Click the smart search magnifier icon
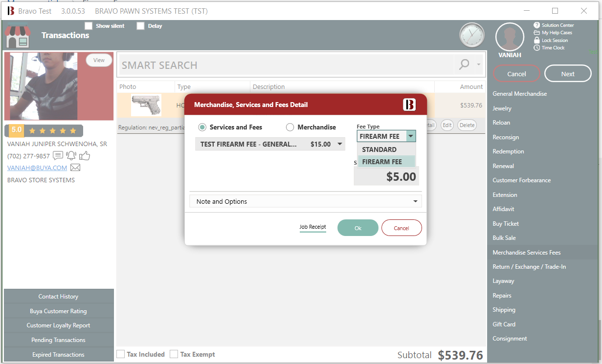This screenshot has width=602, height=364. [464, 64]
